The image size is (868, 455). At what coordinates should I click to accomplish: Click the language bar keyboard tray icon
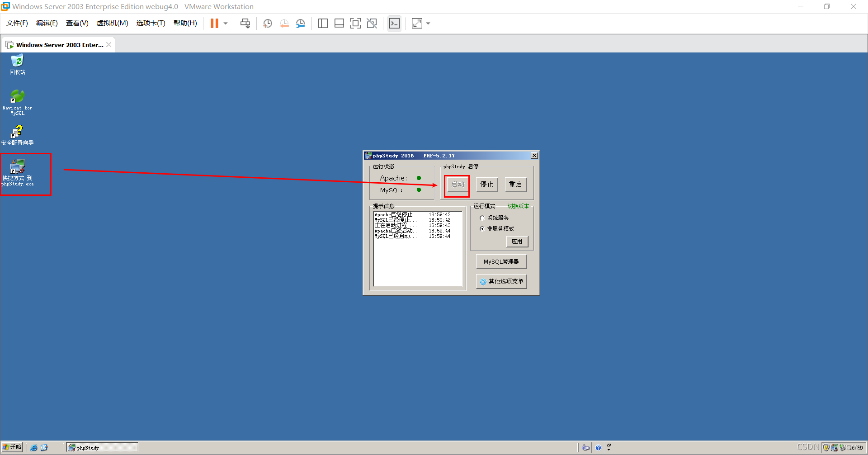point(586,448)
